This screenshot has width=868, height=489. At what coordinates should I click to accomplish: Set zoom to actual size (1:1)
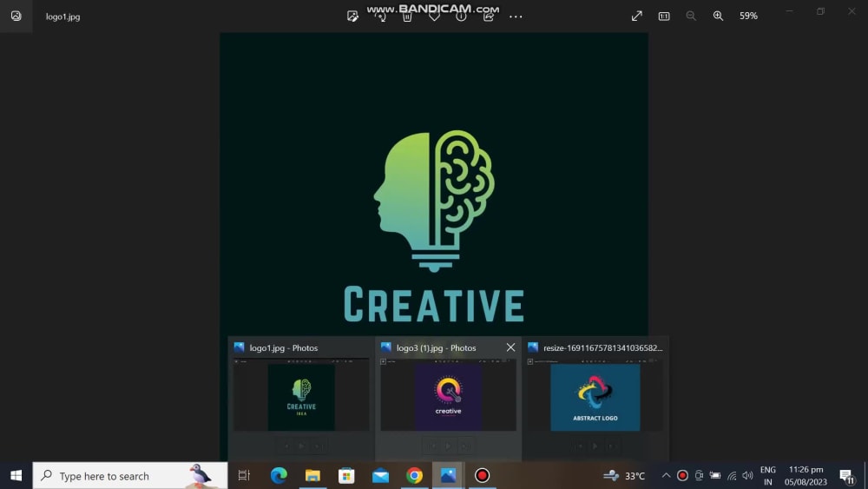(x=664, y=16)
